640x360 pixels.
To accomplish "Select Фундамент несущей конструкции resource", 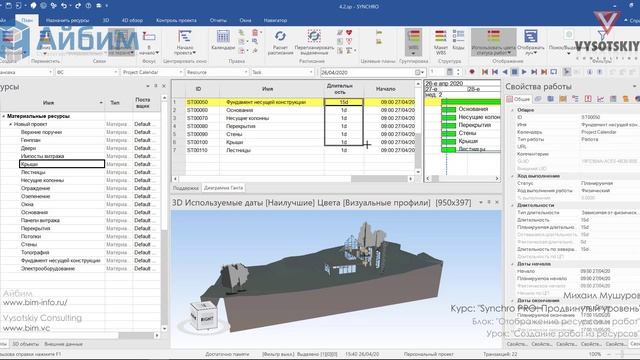I will pos(60,260).
